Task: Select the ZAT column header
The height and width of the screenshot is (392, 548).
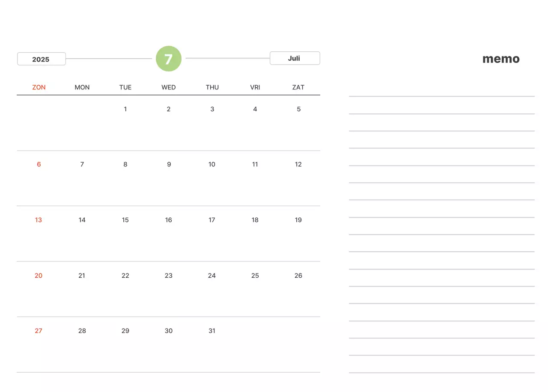Action: tap(298, 87)
